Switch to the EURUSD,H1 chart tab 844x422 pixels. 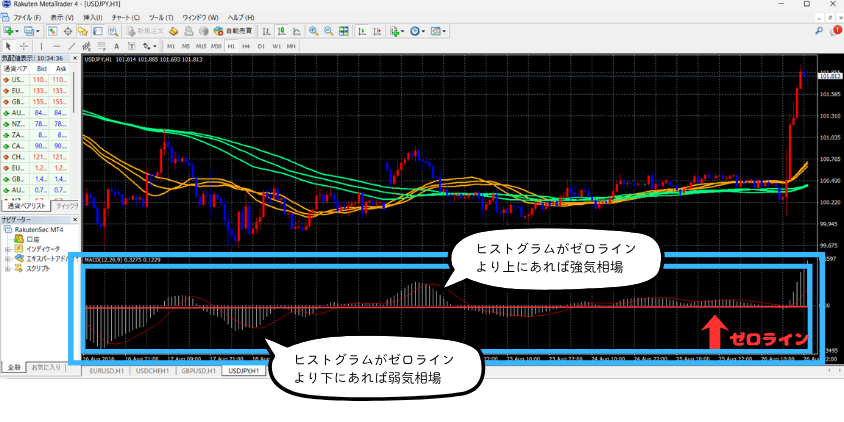(107, 371)
